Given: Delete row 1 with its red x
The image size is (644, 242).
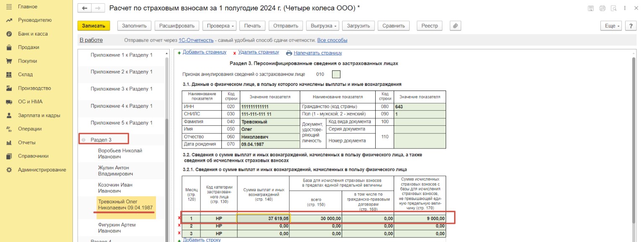Looking at the screenshot, I should pyautogui.click(x=179, y=218).
